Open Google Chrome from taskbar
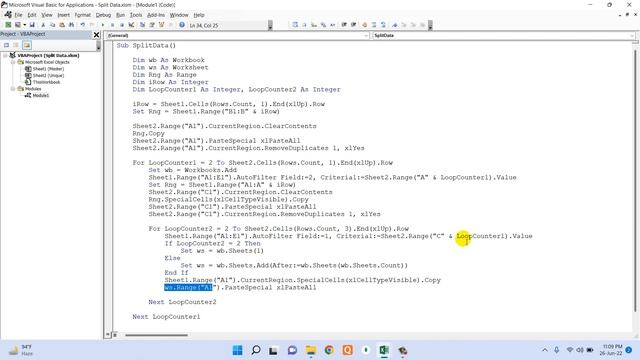 click(x=329, y=350)
